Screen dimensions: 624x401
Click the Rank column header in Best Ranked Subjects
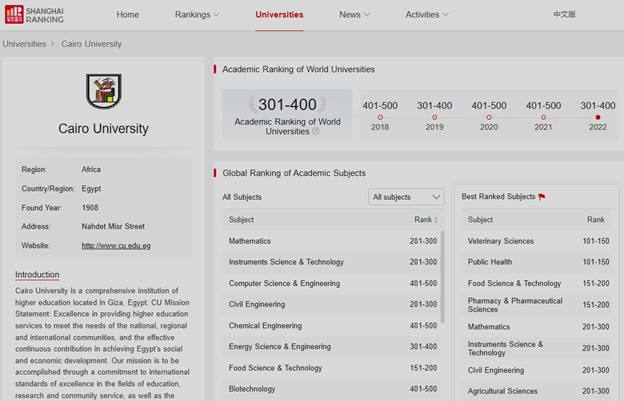click(596, 220)
